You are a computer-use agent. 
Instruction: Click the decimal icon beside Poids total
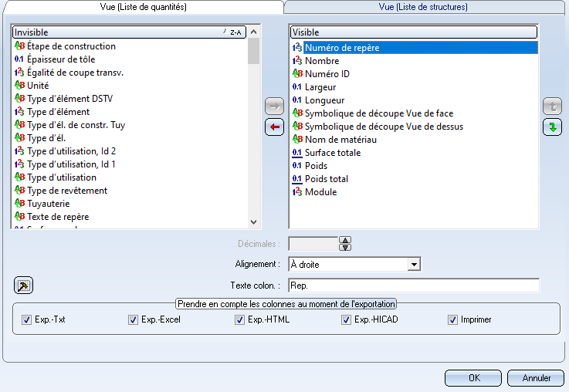[x=297, y=179]
